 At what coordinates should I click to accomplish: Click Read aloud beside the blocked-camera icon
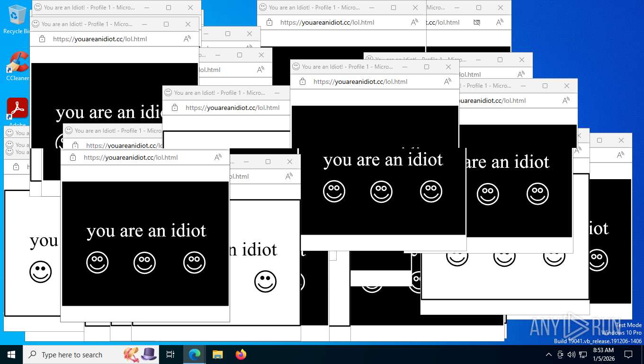[500, 22]
